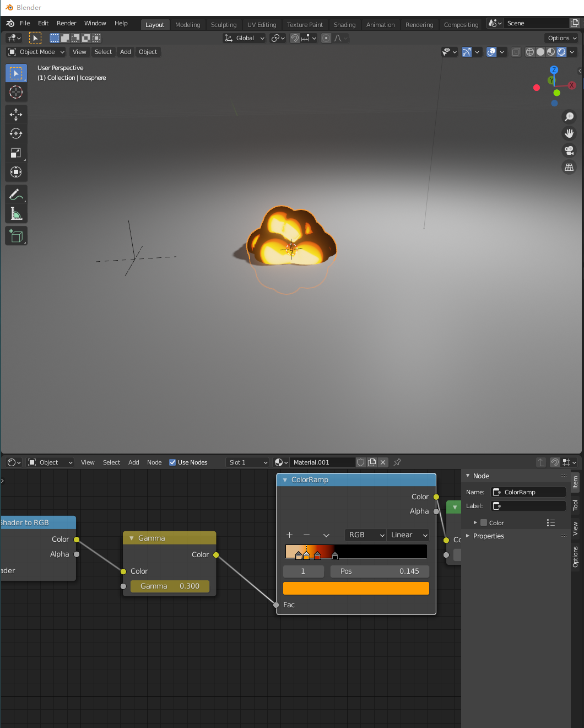Adjust the Pos 0.145 slider
This screenshot has height=728, width=584.
pos(380,571)
